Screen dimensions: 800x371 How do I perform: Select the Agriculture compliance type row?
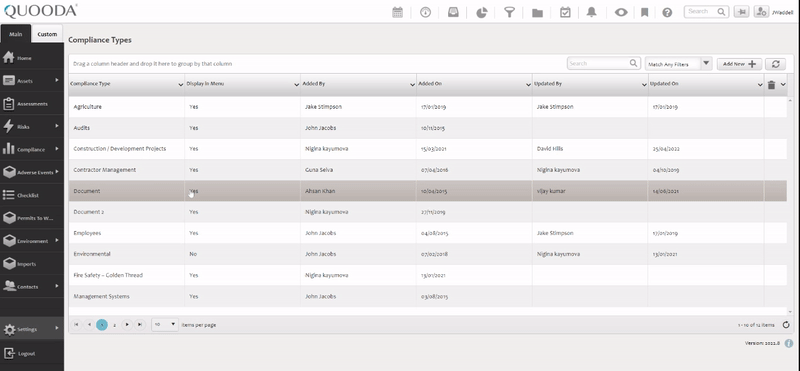click(x=428, y=107)
